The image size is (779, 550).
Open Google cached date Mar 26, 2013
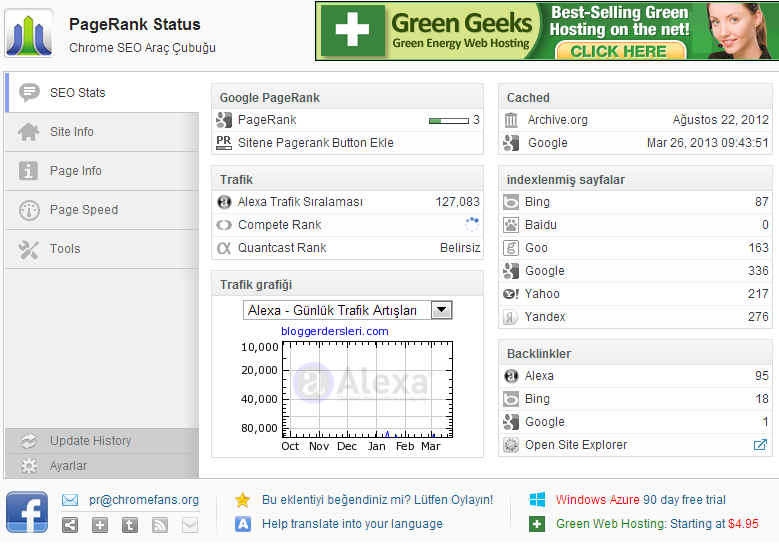707,143
